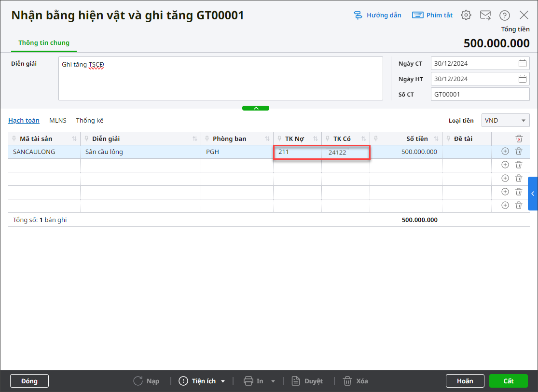Click the Duyệt approve button
The height and width of the screenshot is (392, 538).
point(307,381)
